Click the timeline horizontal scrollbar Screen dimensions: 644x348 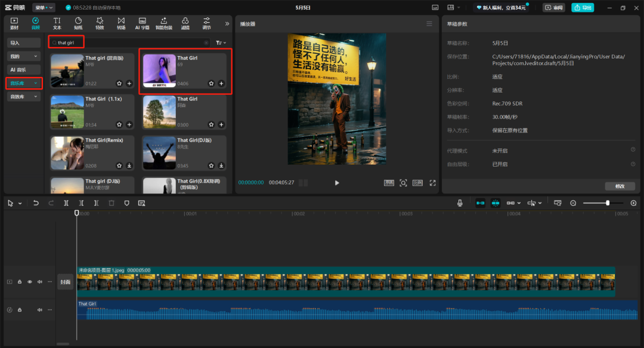(x=63, y=344)
